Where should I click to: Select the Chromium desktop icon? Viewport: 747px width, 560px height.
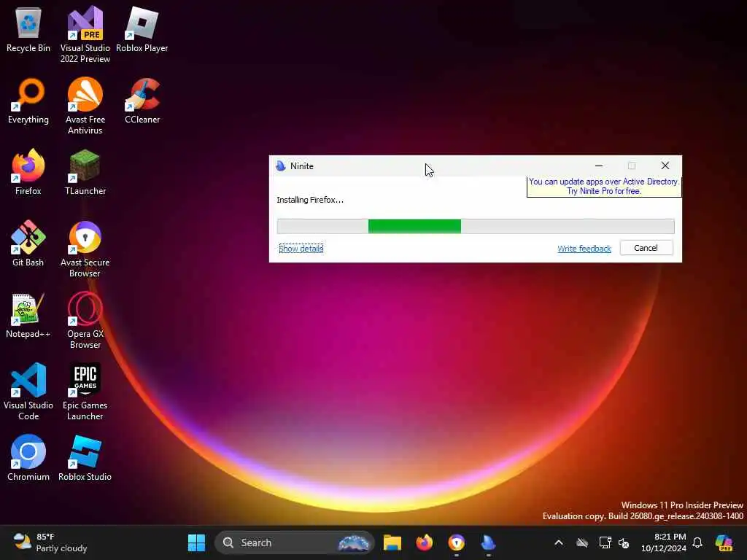pos(28,458)
